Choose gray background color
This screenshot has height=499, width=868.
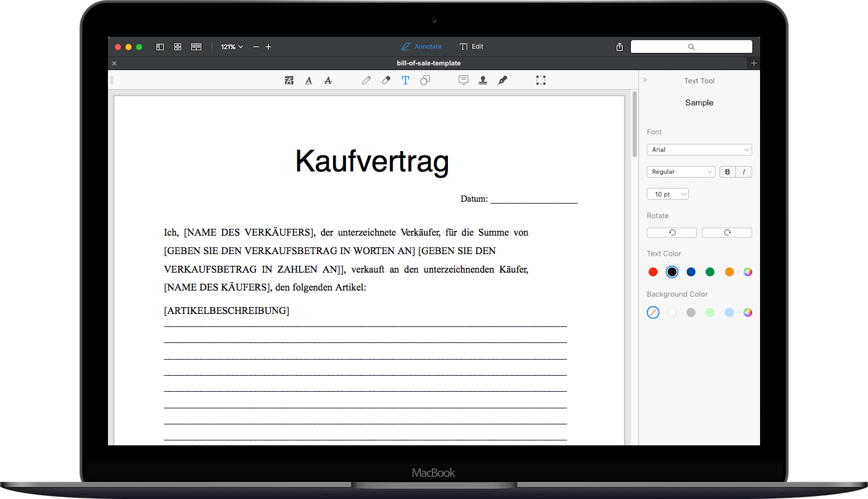pyautogui.click(x=691, y=313)
